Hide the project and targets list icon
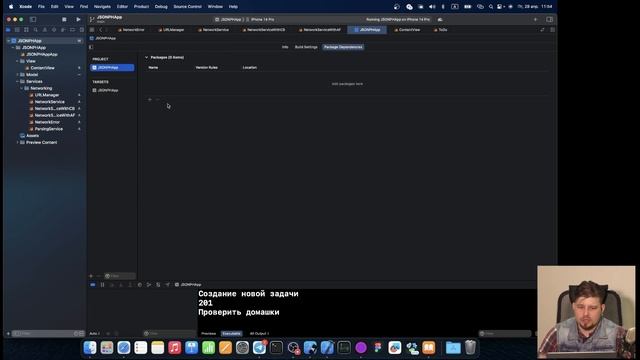This screenshot has width=640, height=360. coord(91,47)
